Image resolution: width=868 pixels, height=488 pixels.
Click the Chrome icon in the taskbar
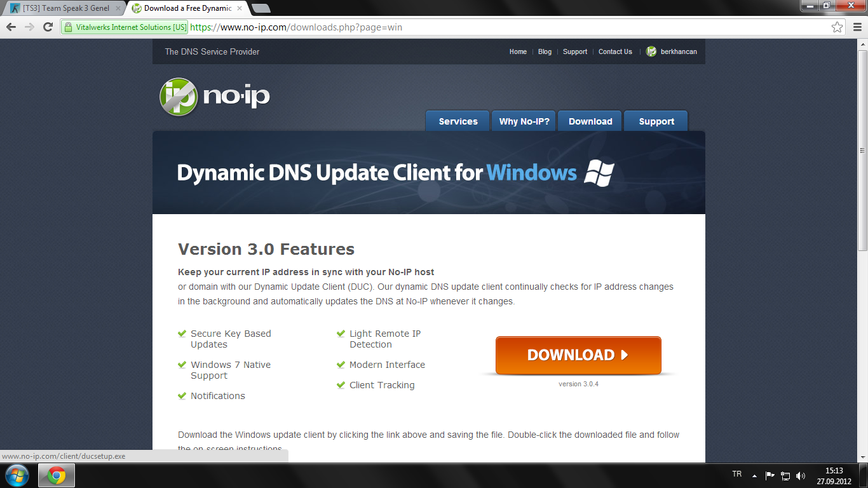(x=57, y=475)
